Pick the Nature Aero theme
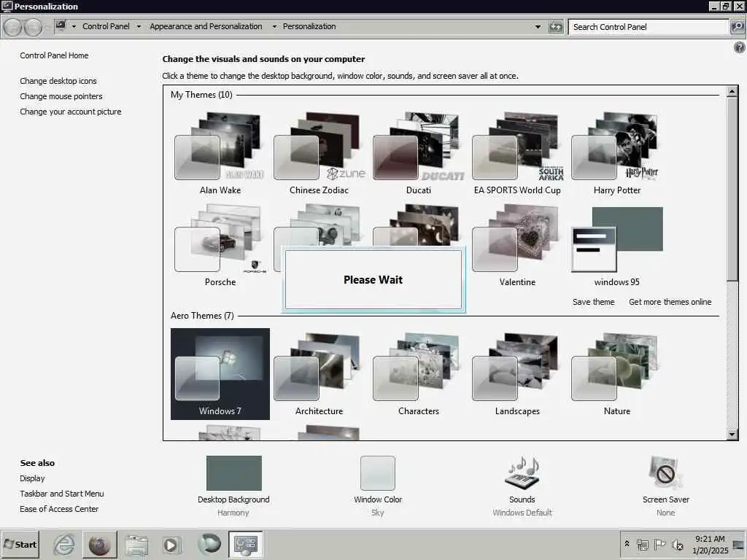747x560 pixels. click(616, 374)
